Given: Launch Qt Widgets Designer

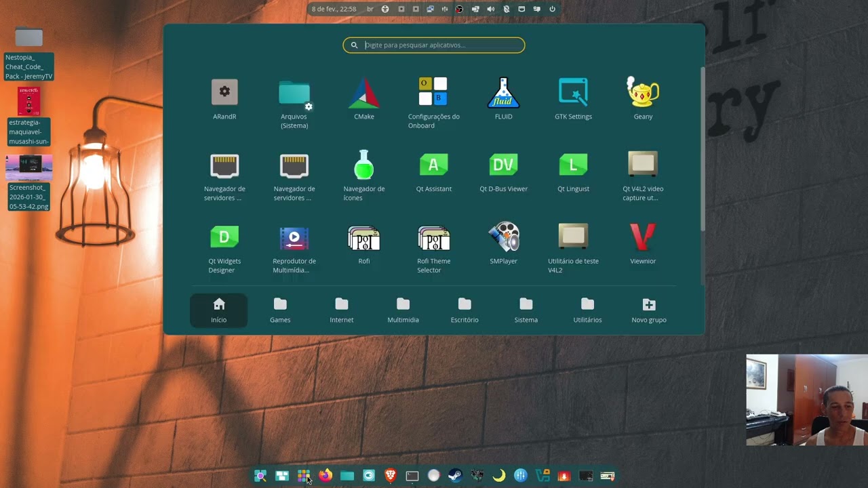Looking at the screenshot, I should pyautogui.click(x=224, y=248).
